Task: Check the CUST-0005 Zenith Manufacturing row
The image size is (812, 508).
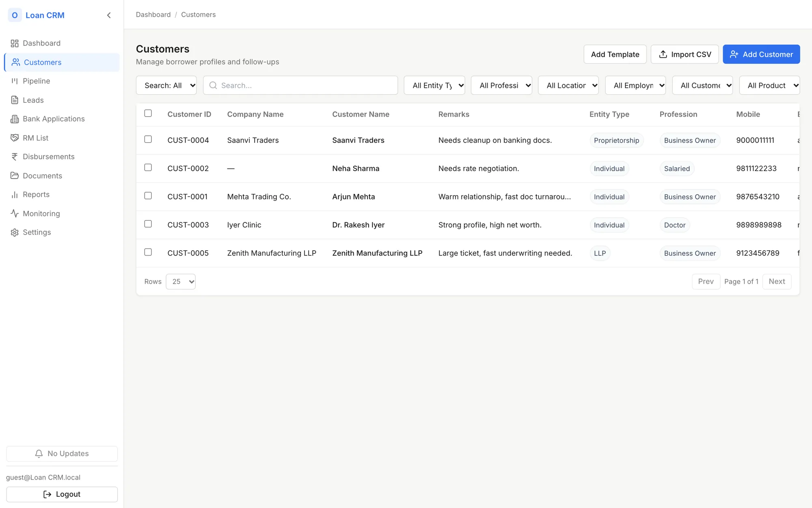Action: [148, 252]
